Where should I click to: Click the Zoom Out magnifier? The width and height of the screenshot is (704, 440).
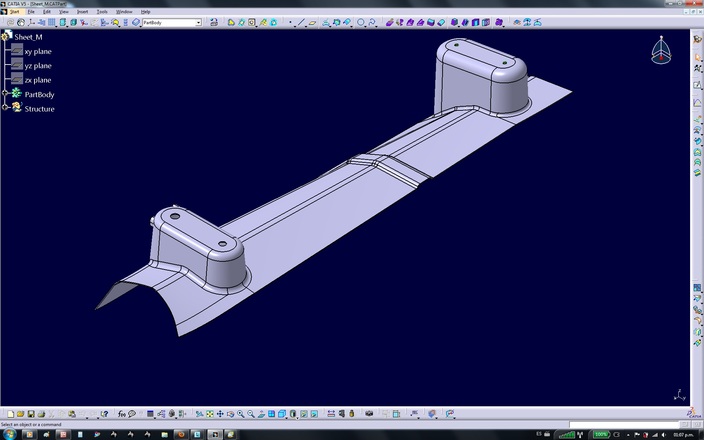(x=251, y=414)
